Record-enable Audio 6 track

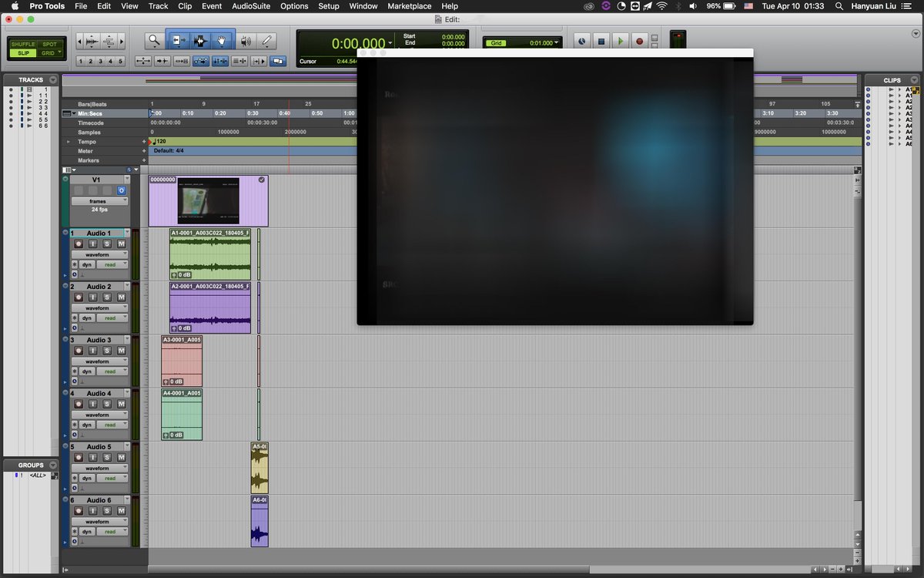pyautogui.click(x=79, y=511)
